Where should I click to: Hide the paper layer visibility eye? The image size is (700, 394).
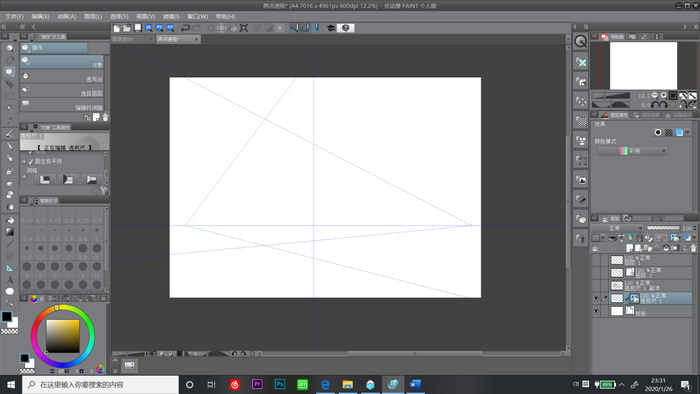coord(596,311)
